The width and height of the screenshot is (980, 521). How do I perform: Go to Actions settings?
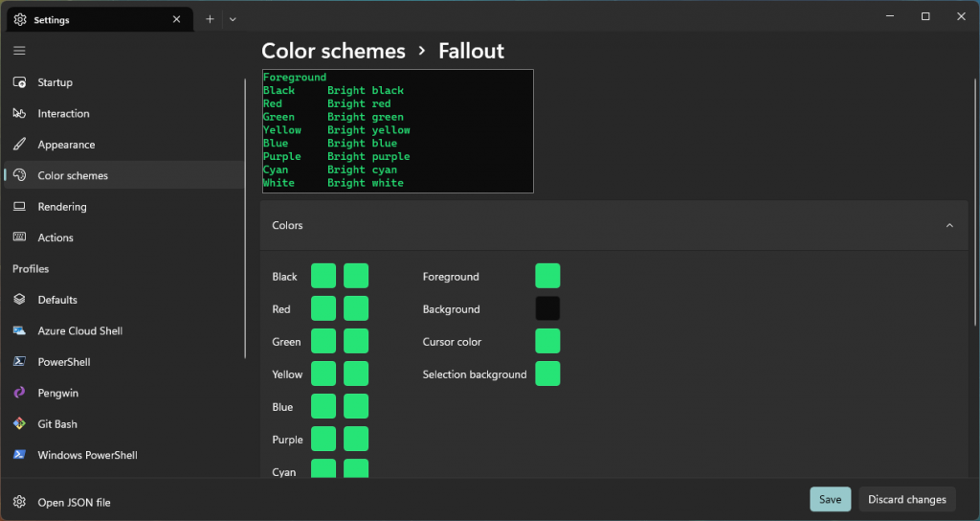[x=124, y=238]
